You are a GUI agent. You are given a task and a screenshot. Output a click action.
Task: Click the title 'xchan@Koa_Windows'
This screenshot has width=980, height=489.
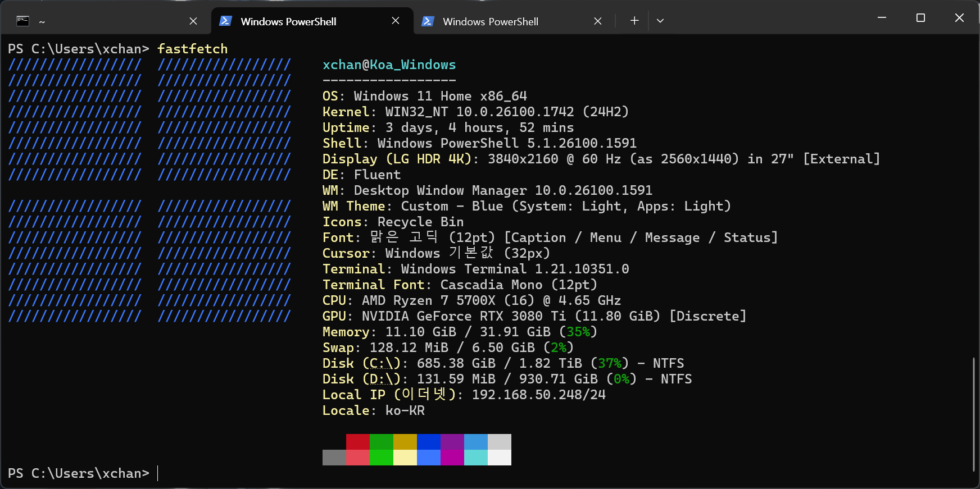pyautogui.click(x=389, y=65)
